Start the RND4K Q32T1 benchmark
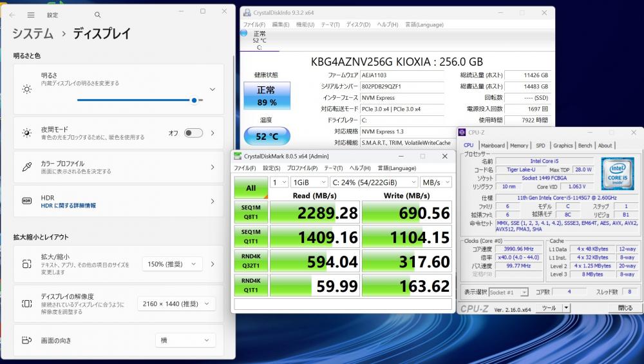 [251, 261]
